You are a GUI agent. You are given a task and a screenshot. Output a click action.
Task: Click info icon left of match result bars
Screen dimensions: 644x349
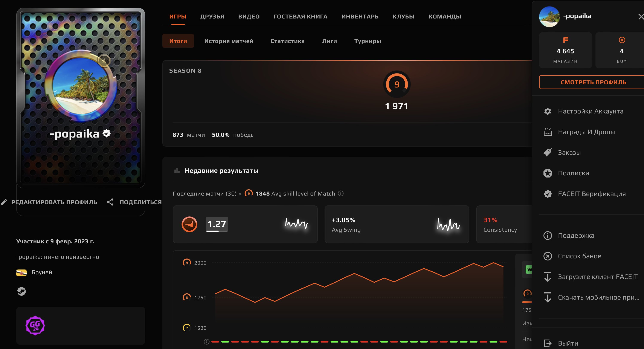206,341
